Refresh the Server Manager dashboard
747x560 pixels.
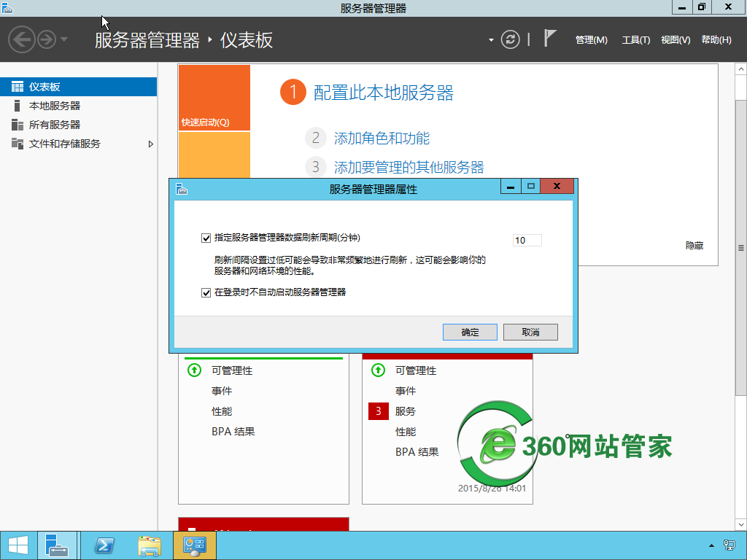510,39
